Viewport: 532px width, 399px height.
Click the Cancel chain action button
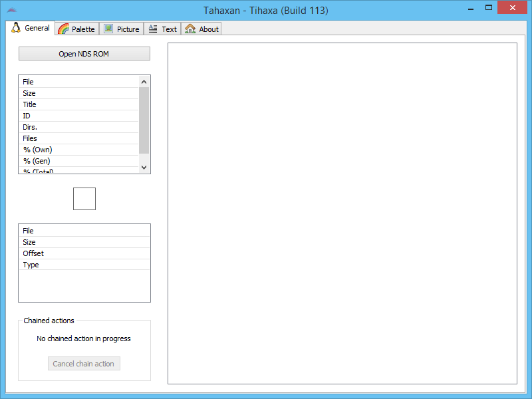(84, 364)
